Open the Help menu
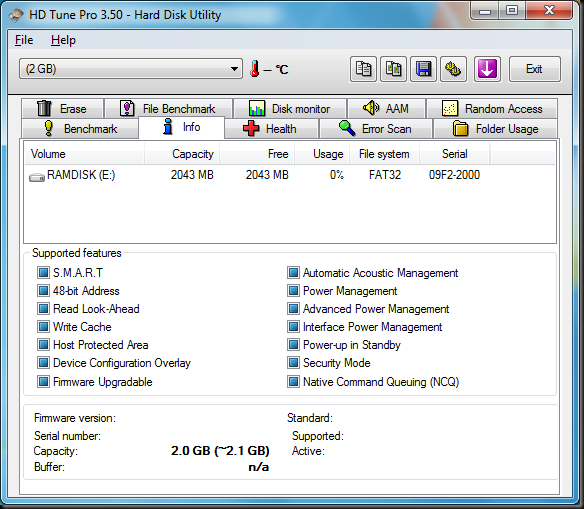The height and width of the screenshot is (509, 584). point(63,40)
